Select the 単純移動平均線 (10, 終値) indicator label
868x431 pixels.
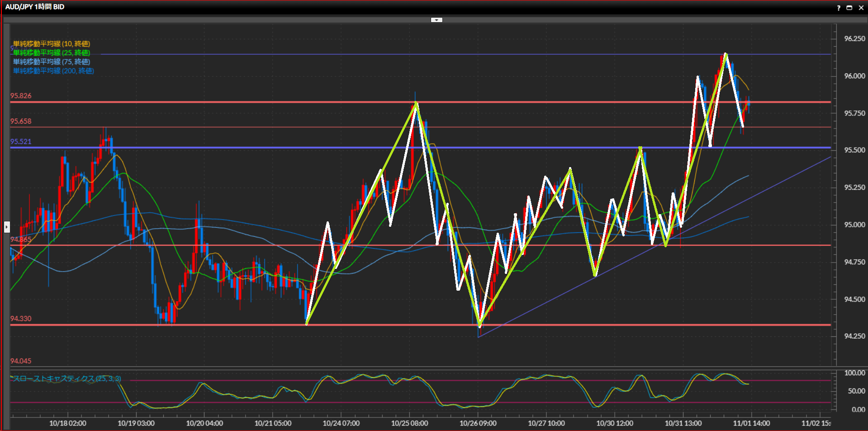click(x=52, y=44)
